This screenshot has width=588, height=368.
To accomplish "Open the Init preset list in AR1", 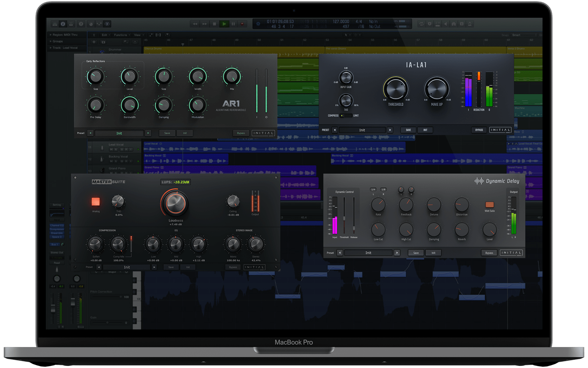I will [119, 133].
